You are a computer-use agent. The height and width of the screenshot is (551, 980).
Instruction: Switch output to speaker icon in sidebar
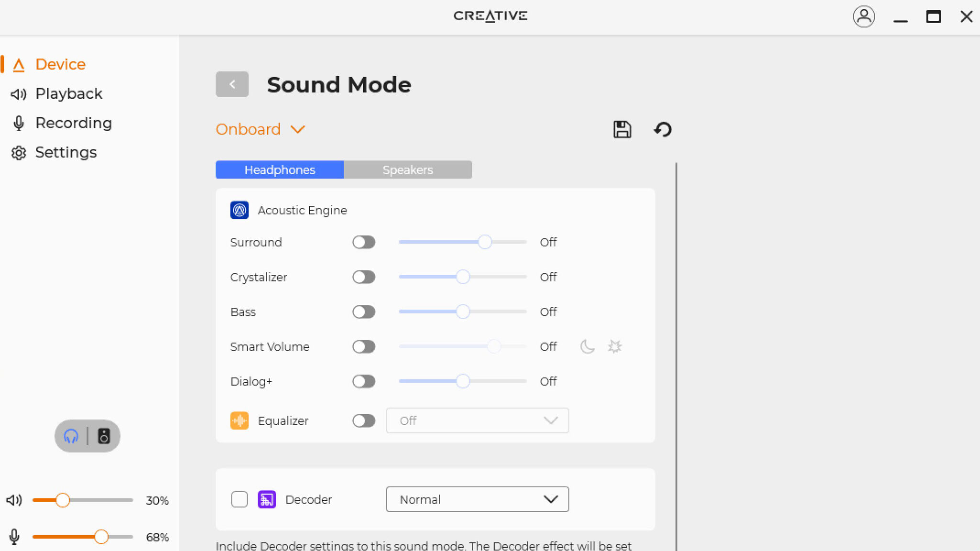(x=104, y=436)
